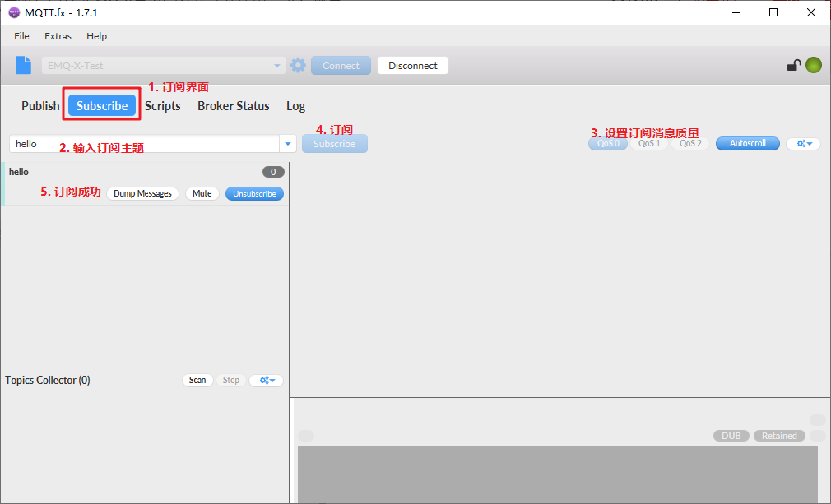Open the Extras menu
Viewport: 831px width, 504px height.
(x=58, y=36)
